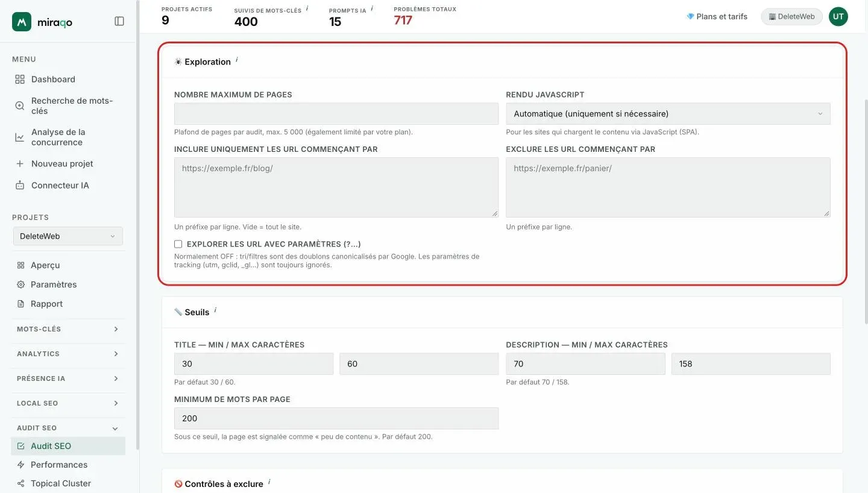Click the prohibited icon of Contrôles à exclure
The image size is (868, 493).
(x=178, y=484)
